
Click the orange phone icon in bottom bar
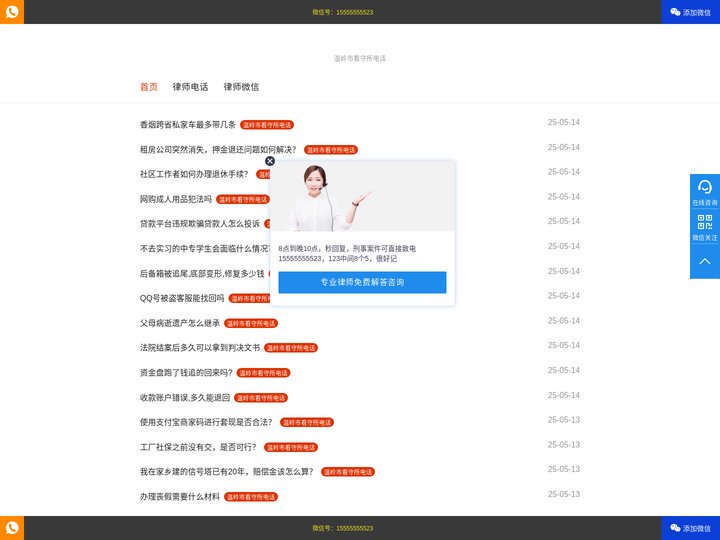(x=12, y=528)
